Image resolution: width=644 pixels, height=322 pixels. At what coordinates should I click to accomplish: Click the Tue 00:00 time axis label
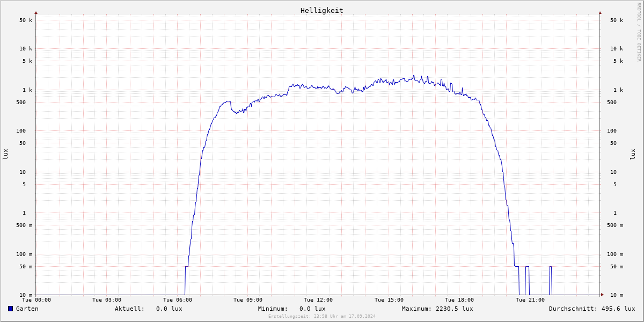point(36,300)
